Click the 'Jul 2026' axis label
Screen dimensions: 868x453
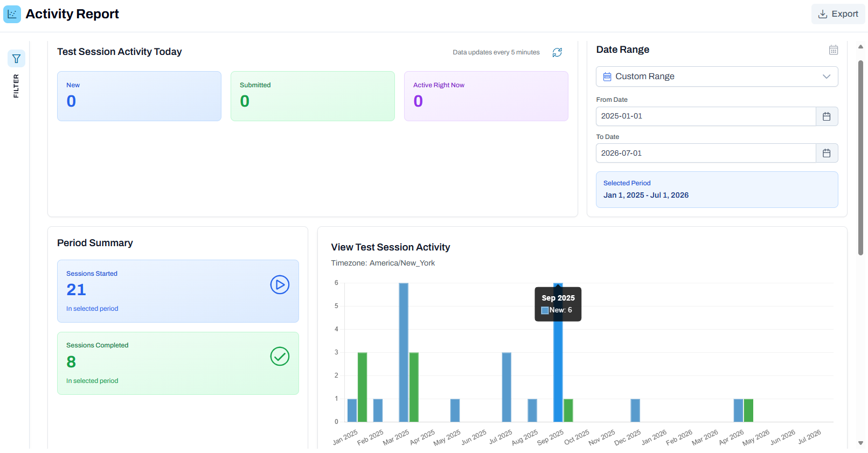coord(809,437)
